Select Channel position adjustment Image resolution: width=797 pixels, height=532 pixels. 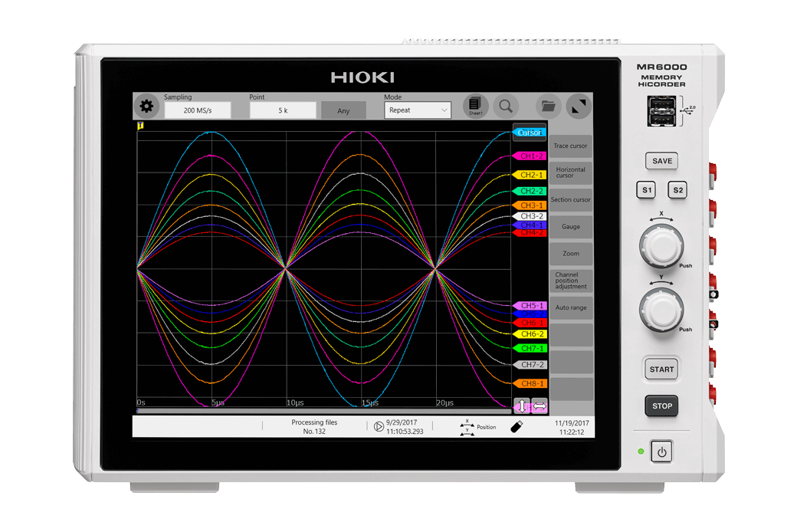coord(570,281)
